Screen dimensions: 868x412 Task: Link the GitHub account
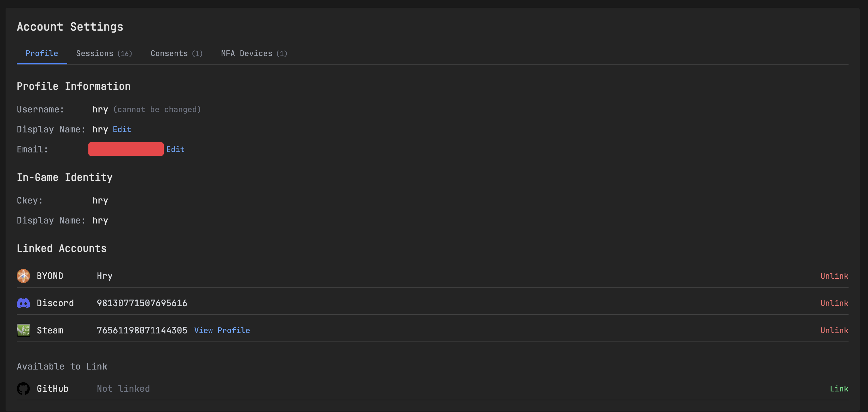(x=839, y=389)
